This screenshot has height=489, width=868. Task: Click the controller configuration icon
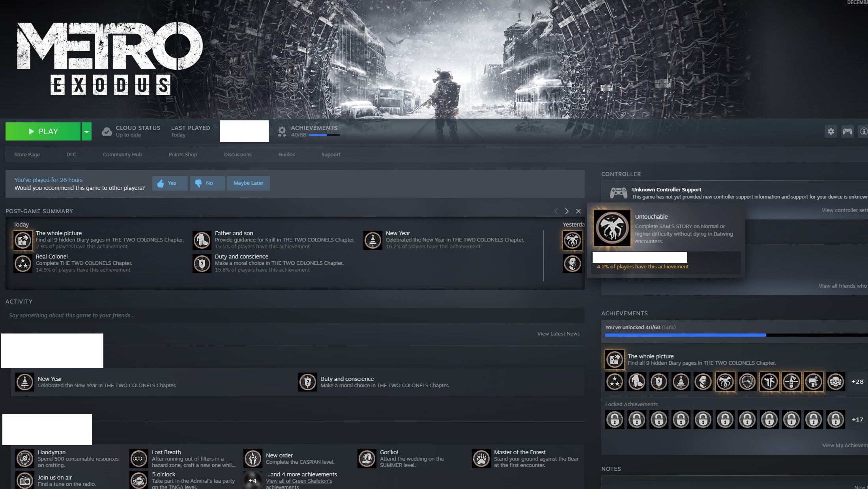847,131
